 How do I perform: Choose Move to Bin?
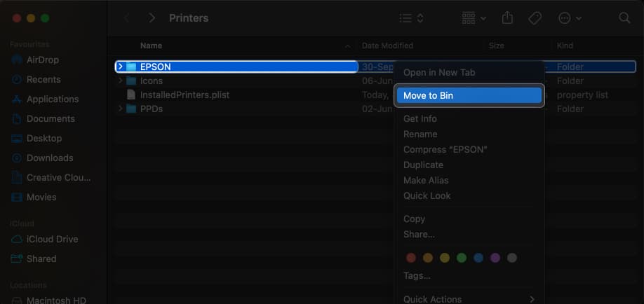[469, 95]
